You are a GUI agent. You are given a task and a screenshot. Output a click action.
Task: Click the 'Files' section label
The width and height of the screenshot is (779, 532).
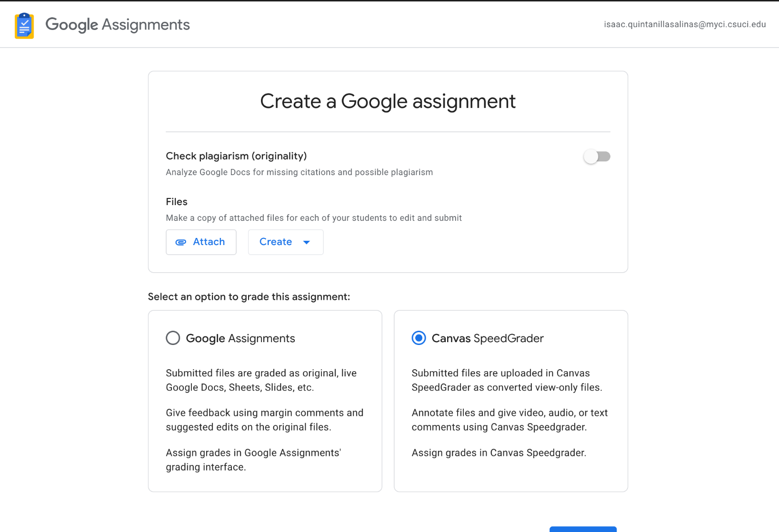coord(177,202)
